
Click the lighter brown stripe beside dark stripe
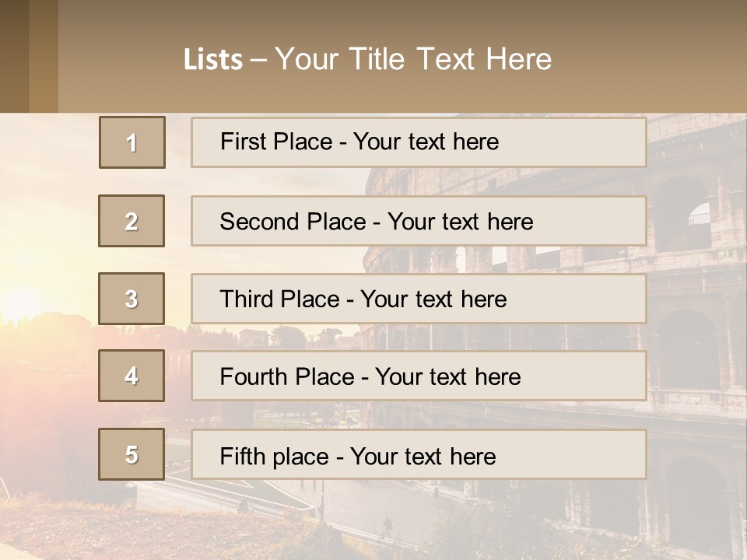click(x=44, y=56)
